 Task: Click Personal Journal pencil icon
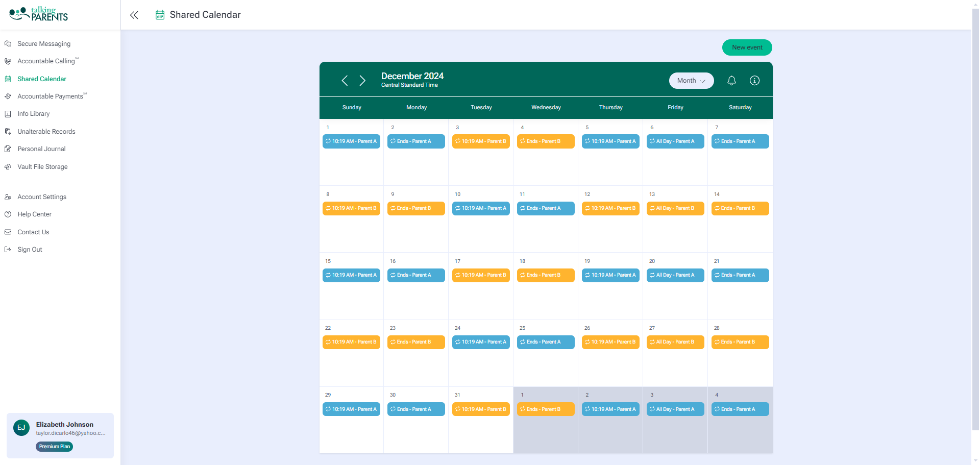coord(8,149)
